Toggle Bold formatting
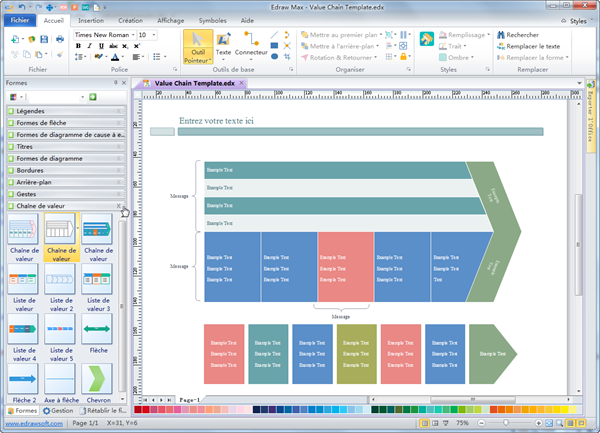Screen dimensions: 600x433 pyautogui.click(x=77, y=46)
